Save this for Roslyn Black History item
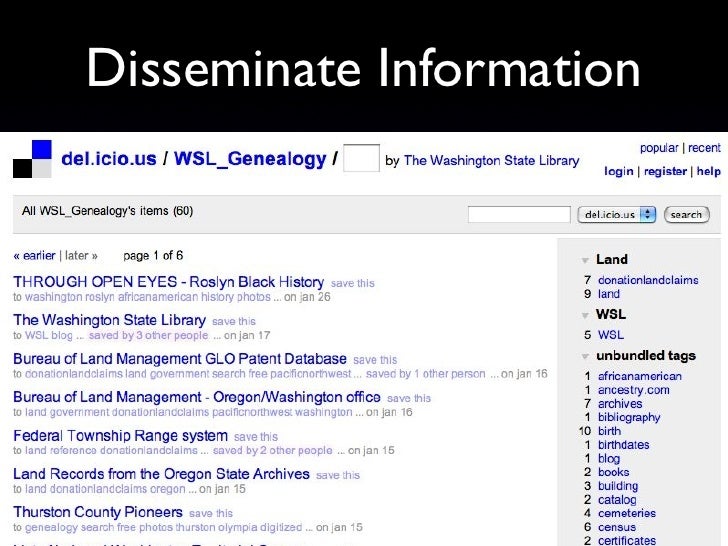728x546 pixels. point(352,283)
